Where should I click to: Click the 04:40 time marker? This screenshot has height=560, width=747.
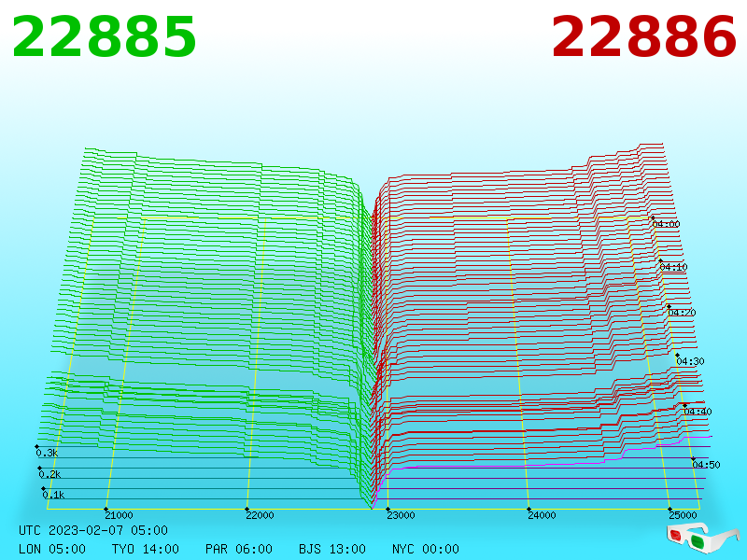coord(698,412)
